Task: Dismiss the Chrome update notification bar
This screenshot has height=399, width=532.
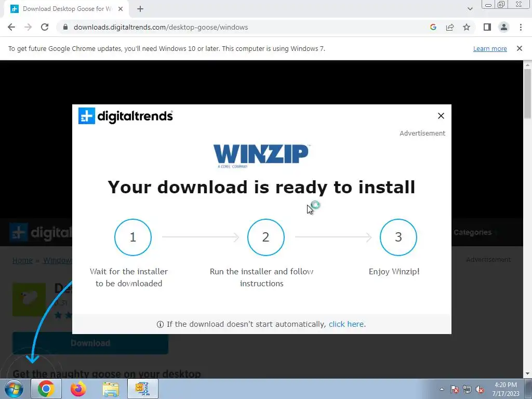Action: [520, 48]
